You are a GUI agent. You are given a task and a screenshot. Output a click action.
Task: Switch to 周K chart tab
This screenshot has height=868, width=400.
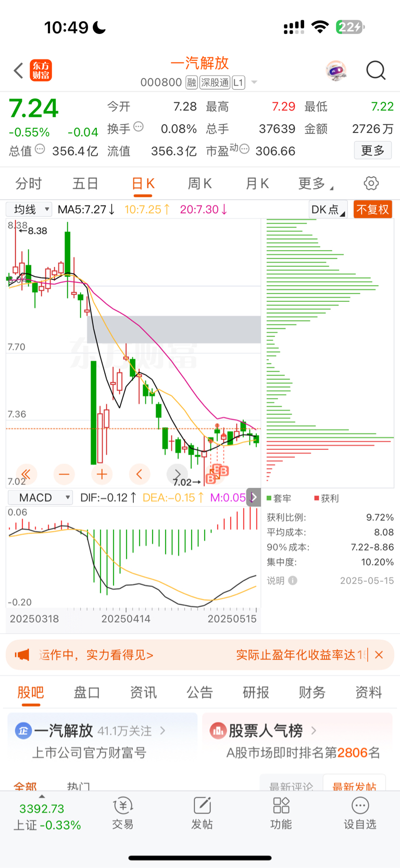[199, 184]
